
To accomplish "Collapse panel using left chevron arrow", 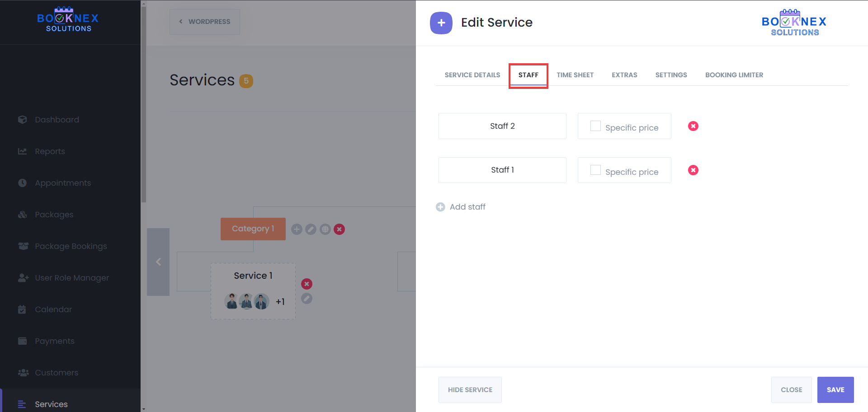I will tap(158, 262).
